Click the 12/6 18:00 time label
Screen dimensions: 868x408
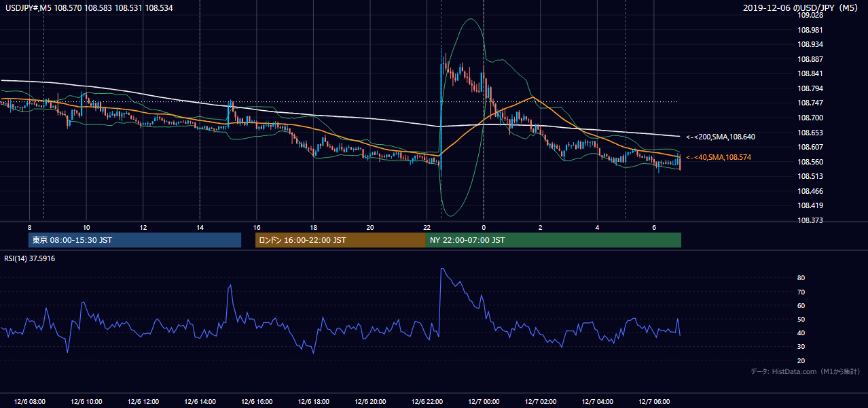(313, 401)
